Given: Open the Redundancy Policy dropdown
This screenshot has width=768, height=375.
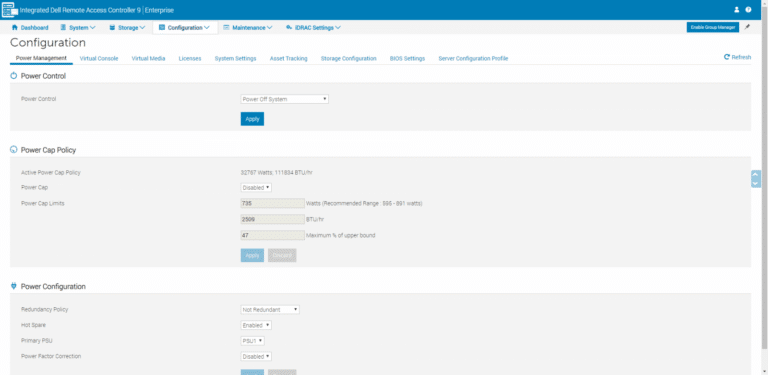Looking at the screenshot, I should 270,309.
